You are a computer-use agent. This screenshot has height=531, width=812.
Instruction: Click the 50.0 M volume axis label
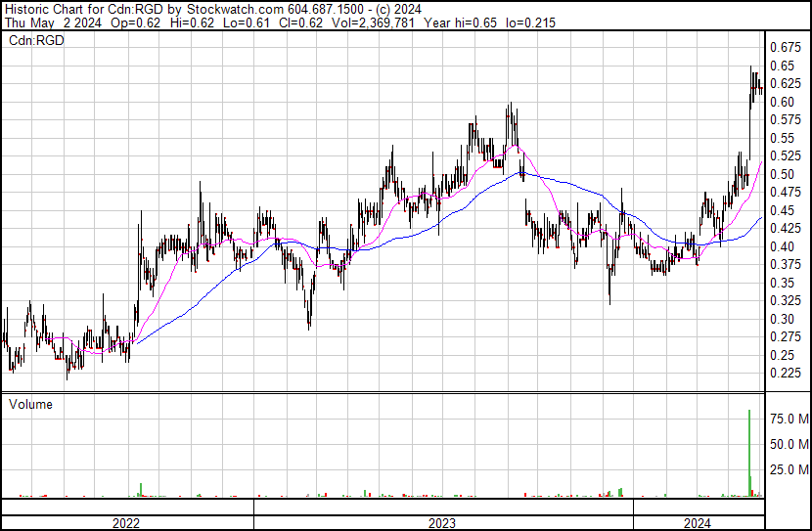point(789,444)
